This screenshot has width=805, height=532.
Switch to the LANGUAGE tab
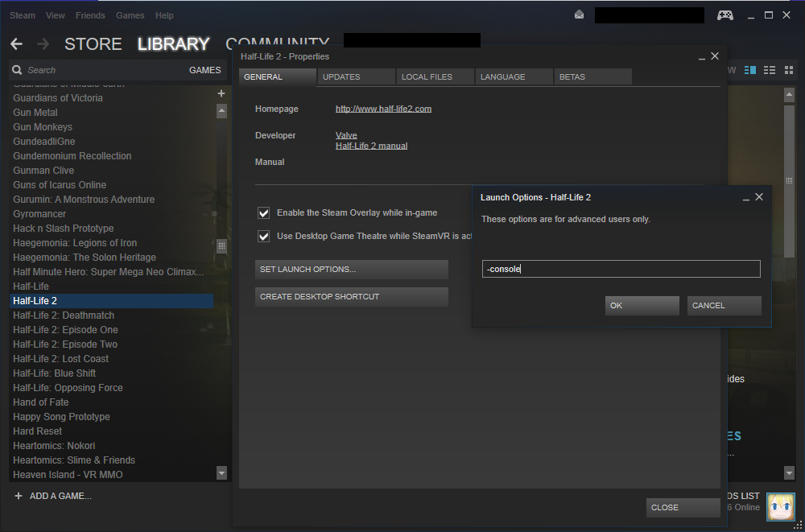(514, 77)
